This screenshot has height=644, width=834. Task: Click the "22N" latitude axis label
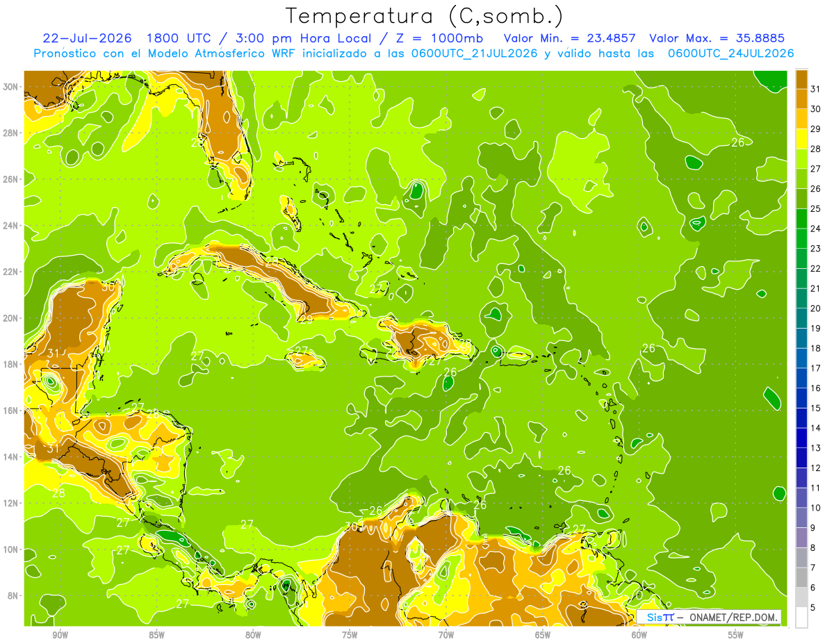click(x=10, y=272)
